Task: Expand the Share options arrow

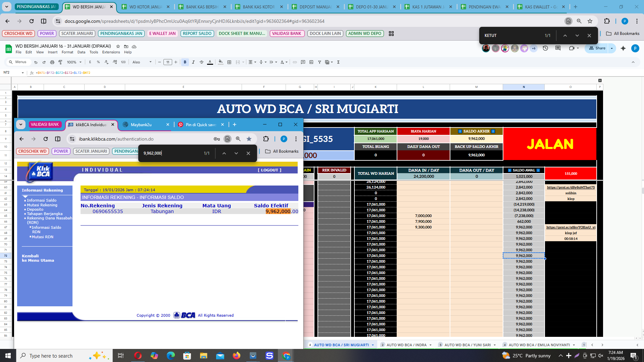Action: coord(612,48)
